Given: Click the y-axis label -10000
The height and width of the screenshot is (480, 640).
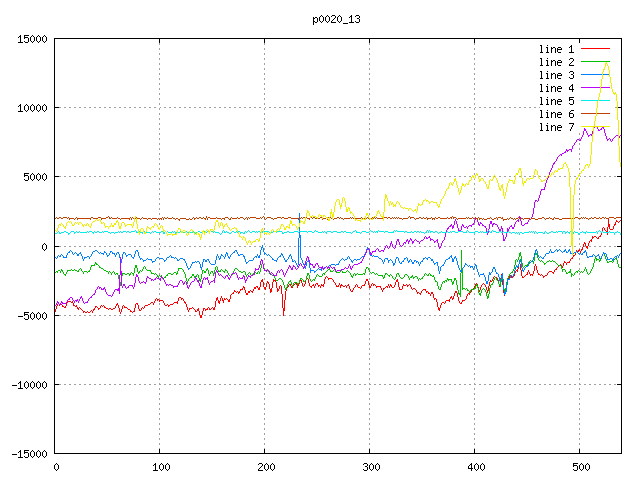Looking at the screenshot, I should pos(29,385).
